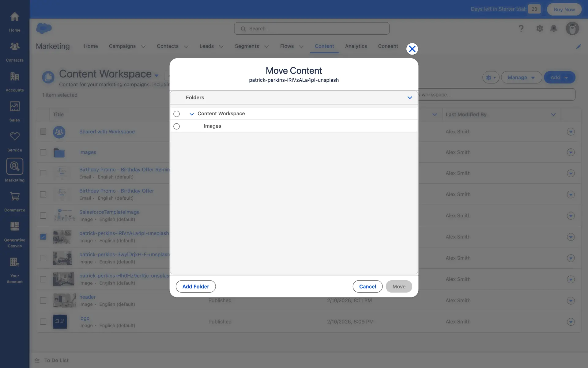Go to Sales in sidebar
588x368 pixels.
coord(14,107)
